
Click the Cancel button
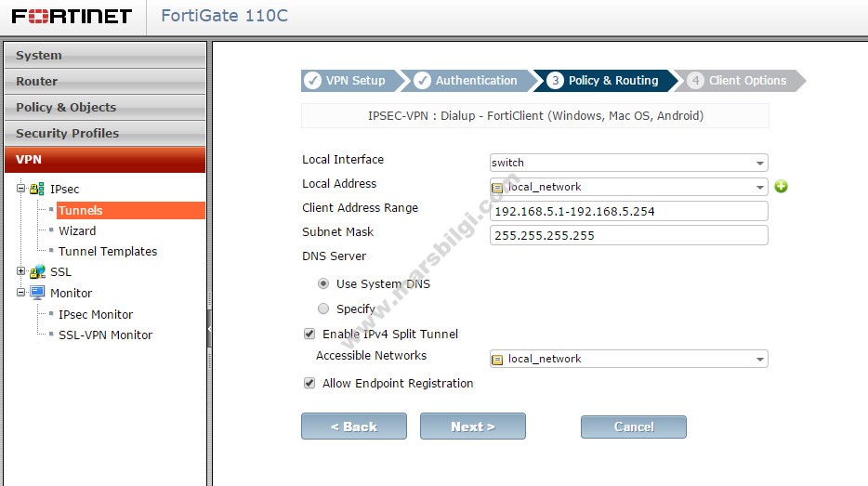click(x=633, y=427)
